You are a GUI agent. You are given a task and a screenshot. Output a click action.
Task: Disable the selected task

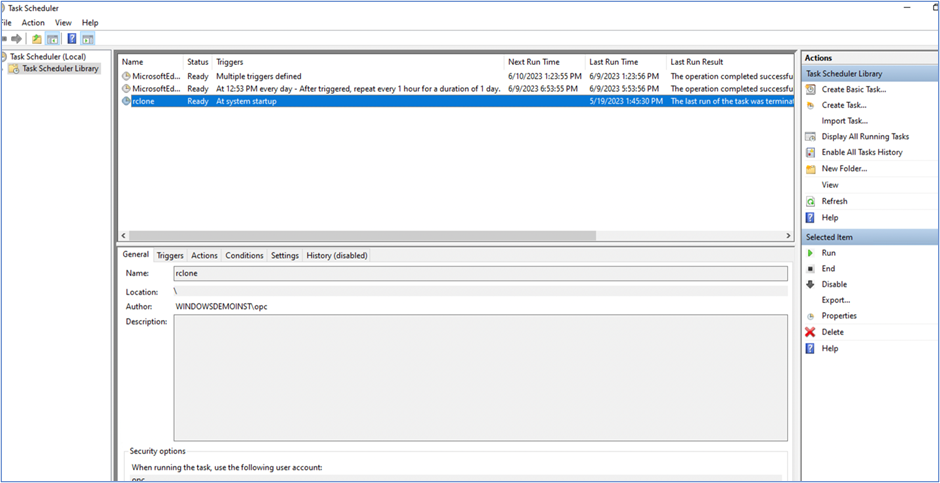(834, 284)
